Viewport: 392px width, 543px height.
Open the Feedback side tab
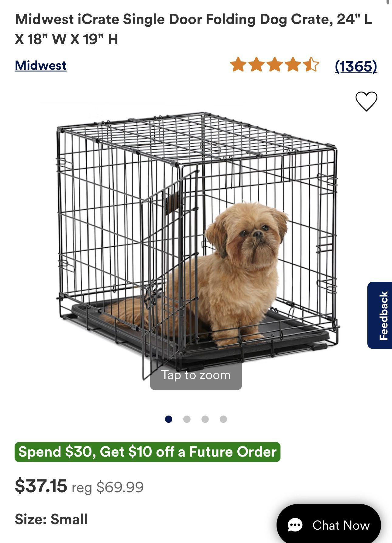pyautogui.click(x=380, y=315)
